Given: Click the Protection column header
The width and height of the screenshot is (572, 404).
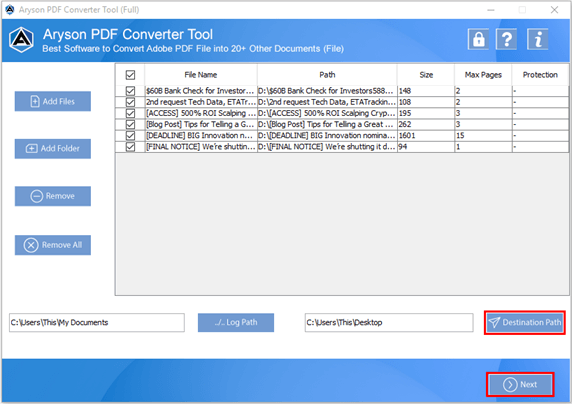Looking at the screenshot, I should click(540, 75).
